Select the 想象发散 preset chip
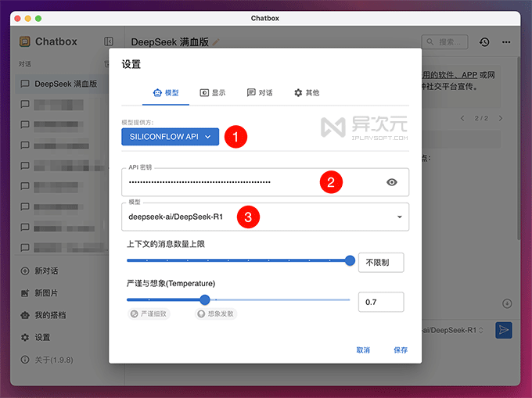The height and width of the screenshot is (398, 532). click(x=216, y=314)
